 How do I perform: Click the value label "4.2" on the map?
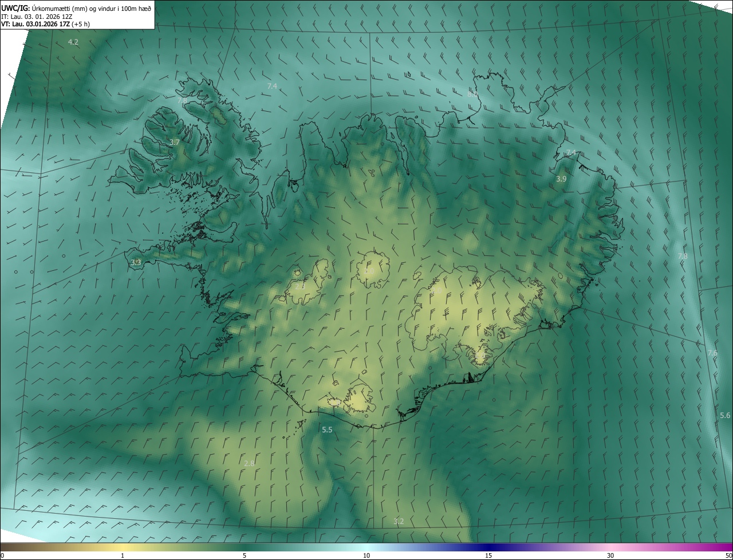pyautogui.click(x=73, y=42)
